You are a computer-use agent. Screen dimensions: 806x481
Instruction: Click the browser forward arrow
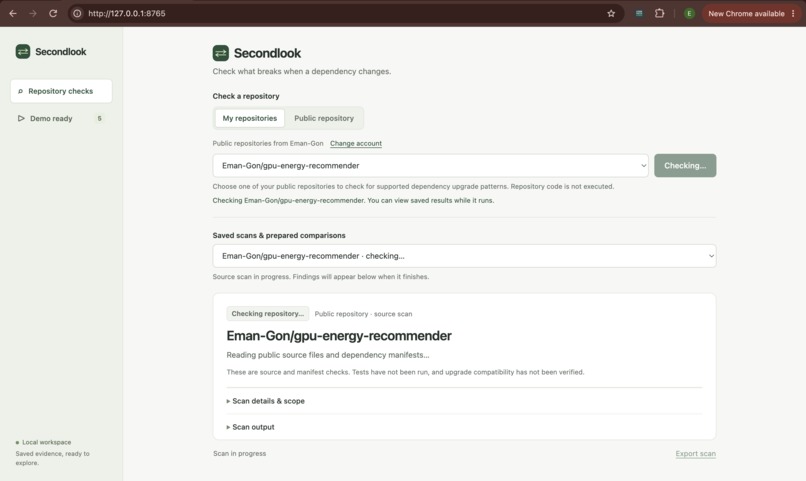click(x=33, y=13)
